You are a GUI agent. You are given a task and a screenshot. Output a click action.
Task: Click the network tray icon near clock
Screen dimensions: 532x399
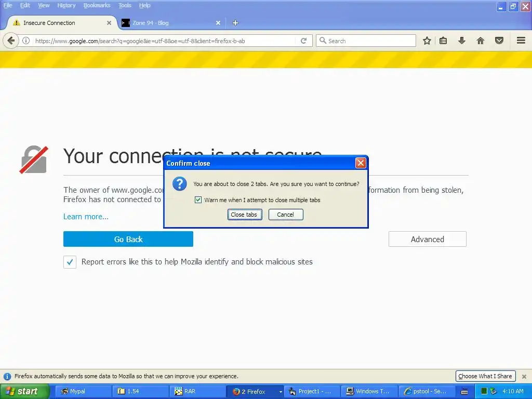pos(494,391)
